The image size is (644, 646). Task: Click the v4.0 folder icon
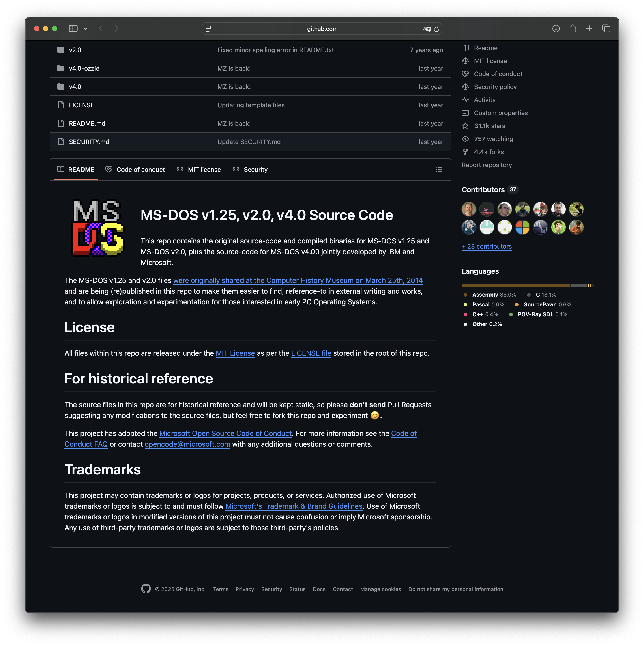(x=61, y=87)
